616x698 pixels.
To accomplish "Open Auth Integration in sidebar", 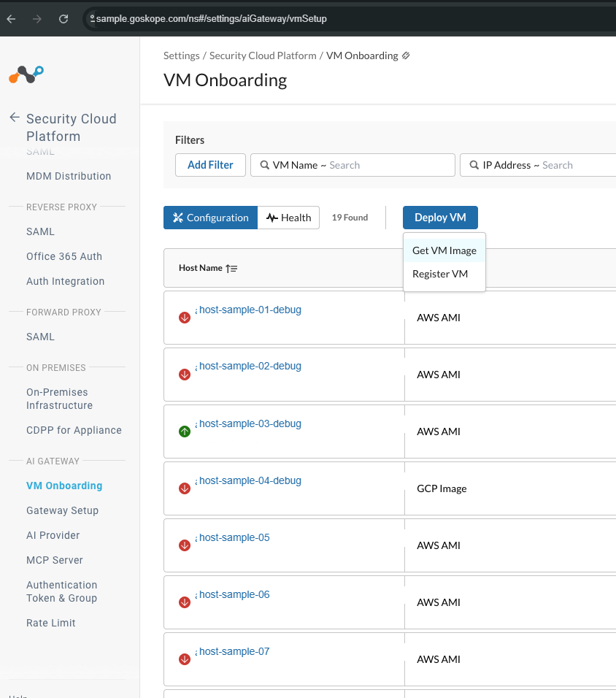I will coord(66,281).
